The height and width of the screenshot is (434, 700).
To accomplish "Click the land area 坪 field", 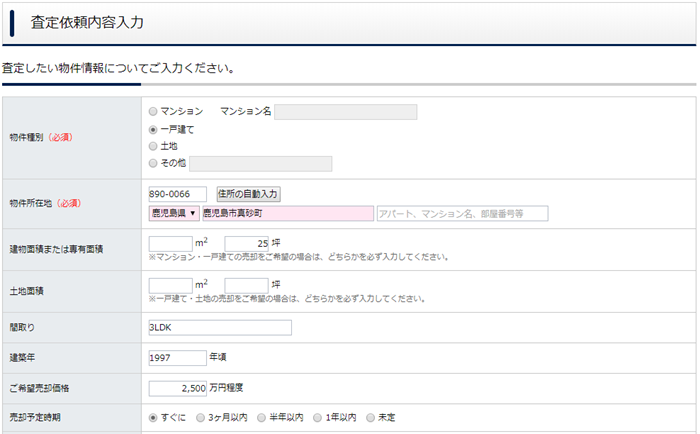I will click(247, 285).
